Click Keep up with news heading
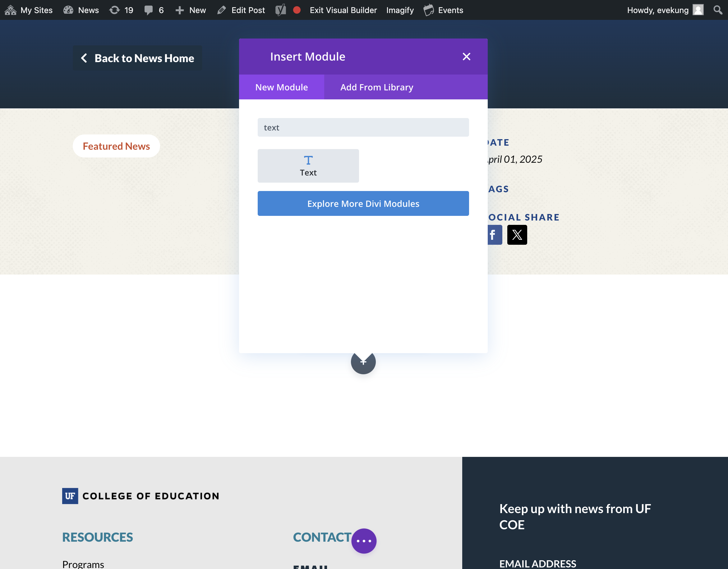The height and width of the screenshot is (569, 728). pyautogui.click(x=575, y=517)
